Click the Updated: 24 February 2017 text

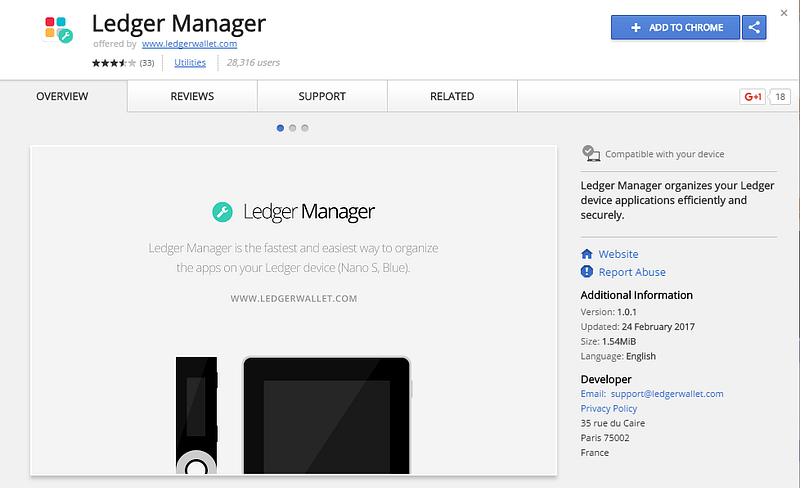click(x=638, y=327)
